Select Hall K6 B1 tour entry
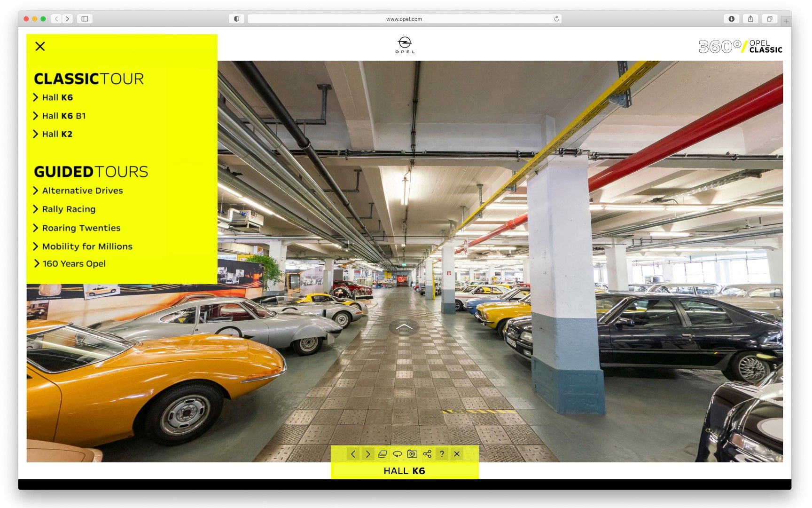 pos(63,116)
